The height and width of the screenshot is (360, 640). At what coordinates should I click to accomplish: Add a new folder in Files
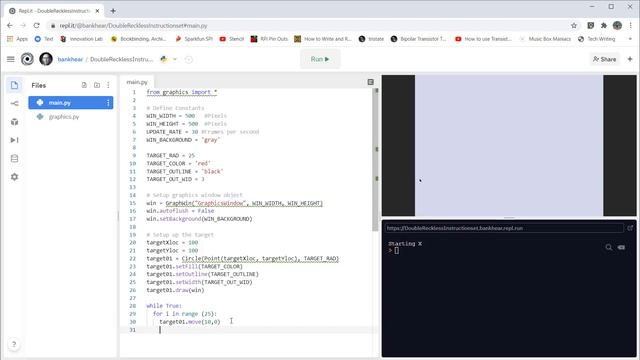click(x=97, y=85)
